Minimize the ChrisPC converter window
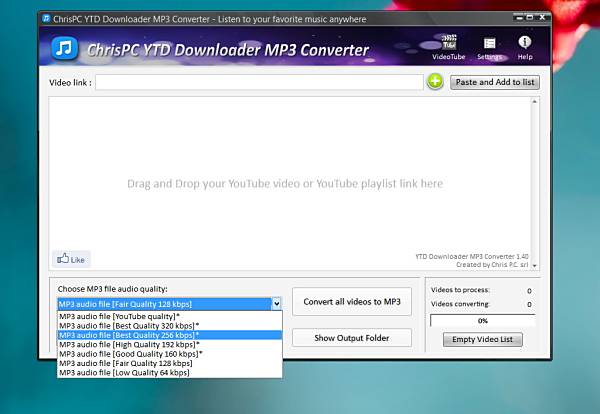The width and height of the screenshot is (600, 414). pos(519,18)
